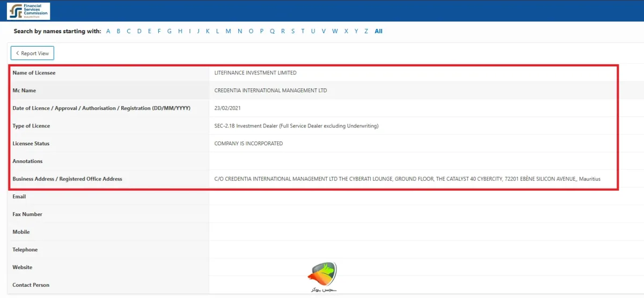The image size is (644, 298).
Task: Select the 'Mobile' field label
Action: click(x=21, y=232)
